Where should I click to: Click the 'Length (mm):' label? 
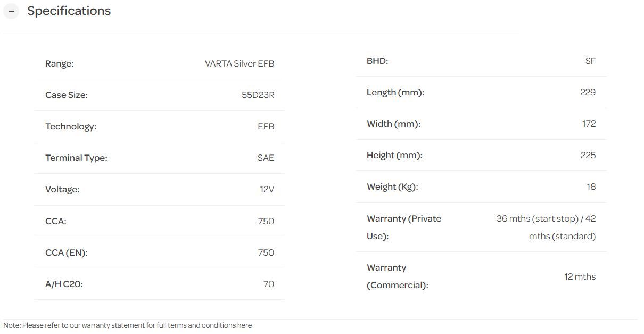[395, 93]
